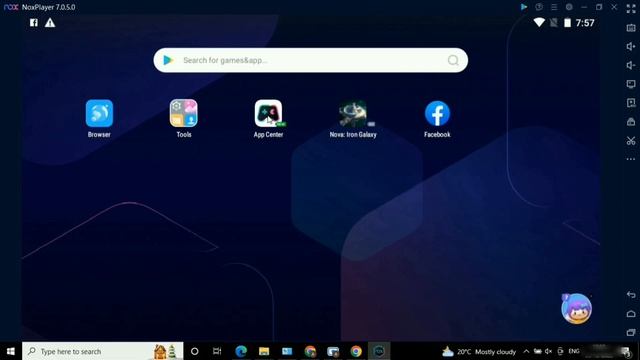Open Nox help center icon in title bar

click(539, 7)
